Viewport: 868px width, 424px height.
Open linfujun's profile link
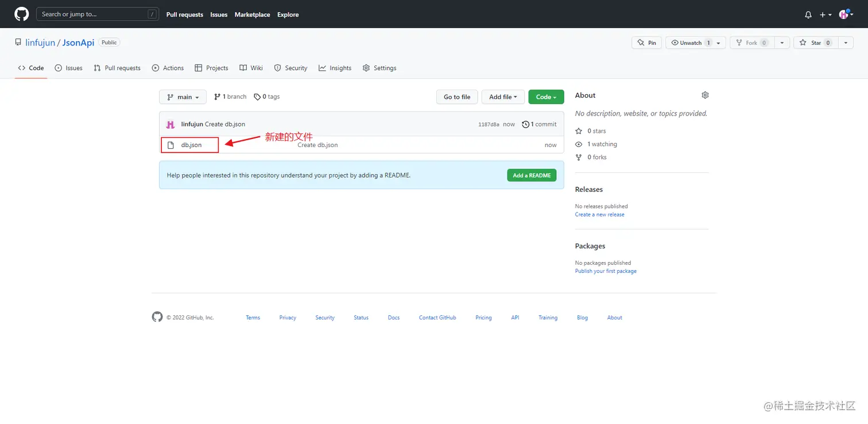pyautogui.click(x=40, y=42)
